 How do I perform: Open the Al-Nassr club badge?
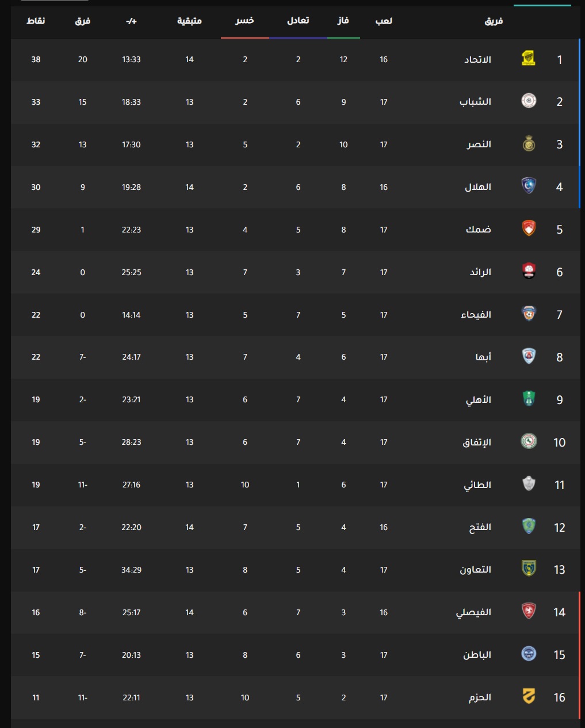tap(529, 144)
